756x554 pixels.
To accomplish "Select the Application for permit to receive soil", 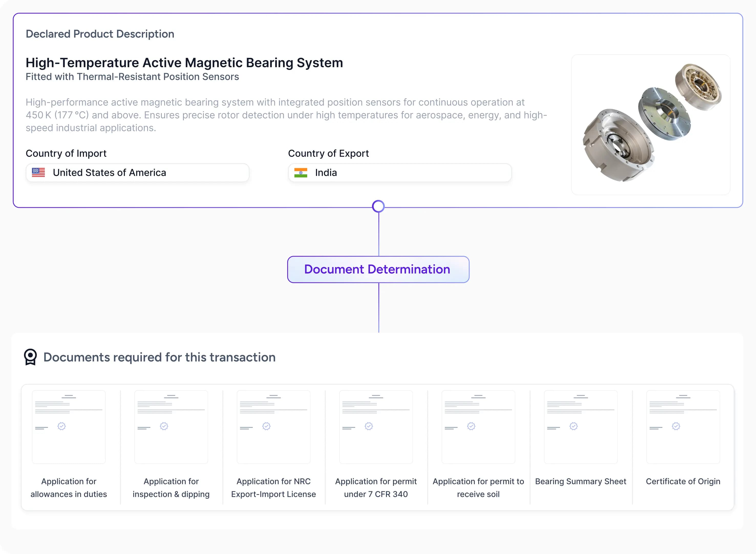I will (x=478, y=427).
